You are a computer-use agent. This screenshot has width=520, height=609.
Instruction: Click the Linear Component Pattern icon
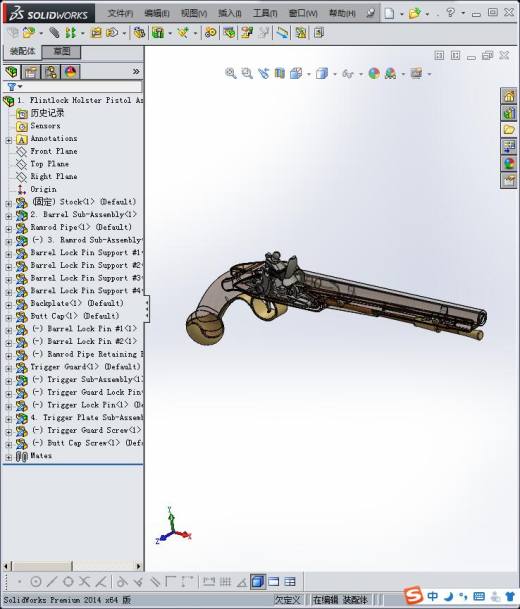click(70, 33)
